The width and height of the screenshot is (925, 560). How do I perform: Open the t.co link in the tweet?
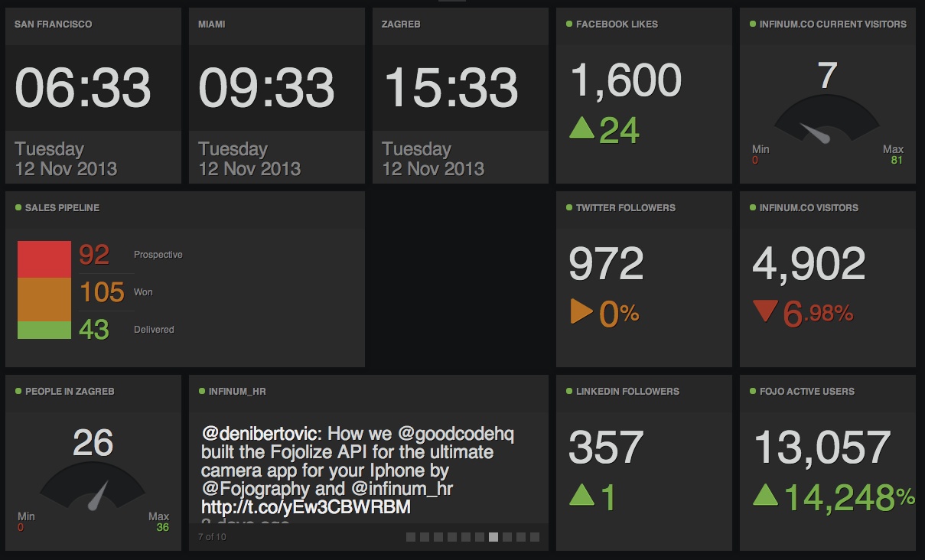click(306, 506)
